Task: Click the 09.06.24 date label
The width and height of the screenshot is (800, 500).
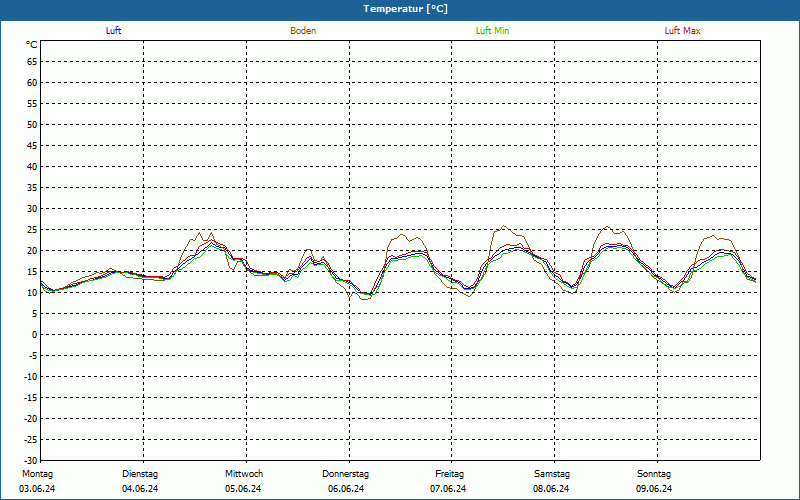Action: (x=654, y=489)
